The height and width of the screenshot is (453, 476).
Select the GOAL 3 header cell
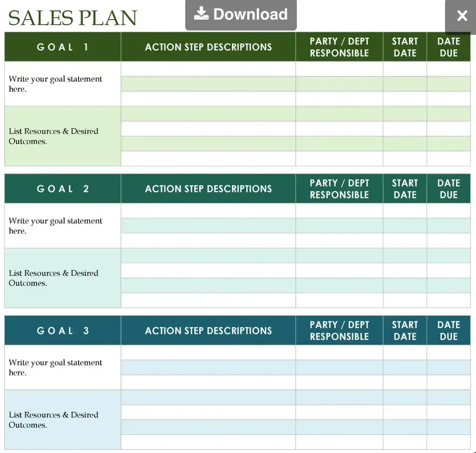pyautogui.click(x=63, y=331)
